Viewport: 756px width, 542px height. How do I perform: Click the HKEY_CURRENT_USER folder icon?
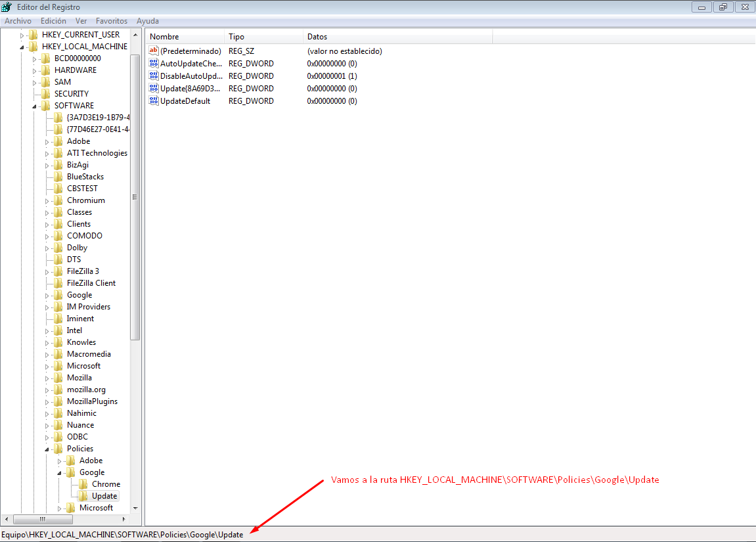(x=33, y=35)
